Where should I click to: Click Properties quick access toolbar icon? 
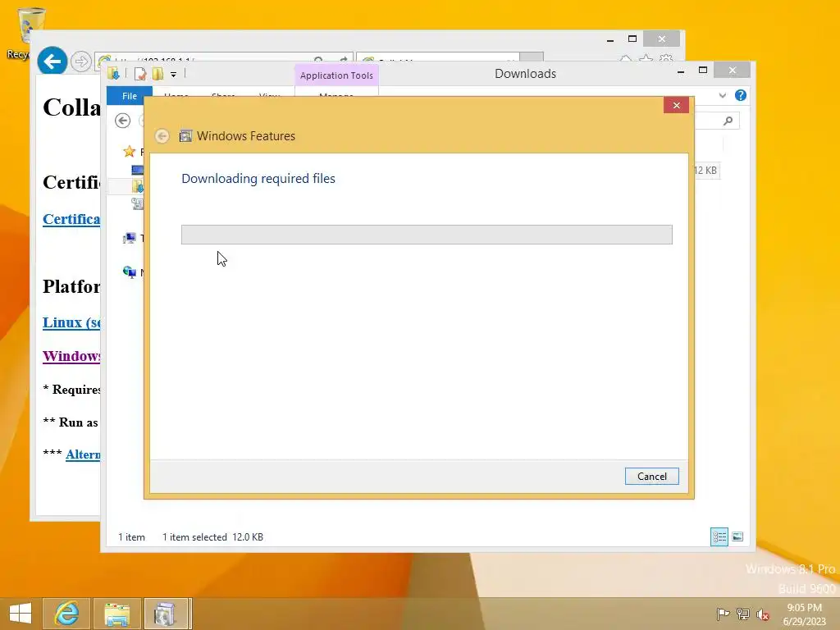140,74
